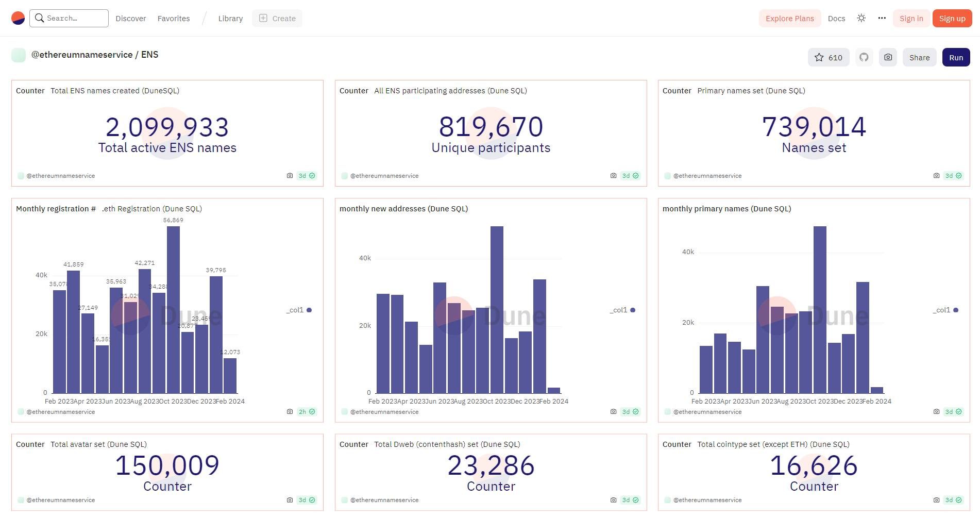The width and height of the screenshot is (980, 517).
Task: Click 3d freshness badge on Names set card
Action: (953, 176)
